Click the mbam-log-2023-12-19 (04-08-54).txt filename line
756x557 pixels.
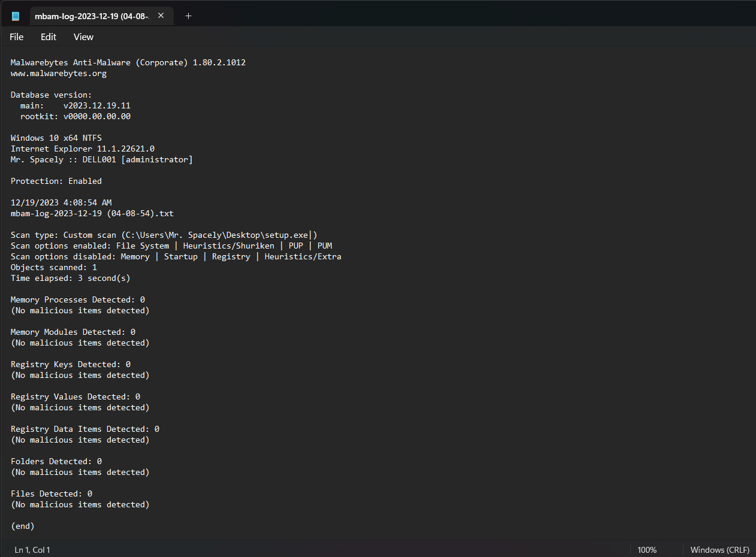click(x=92, y=213)
